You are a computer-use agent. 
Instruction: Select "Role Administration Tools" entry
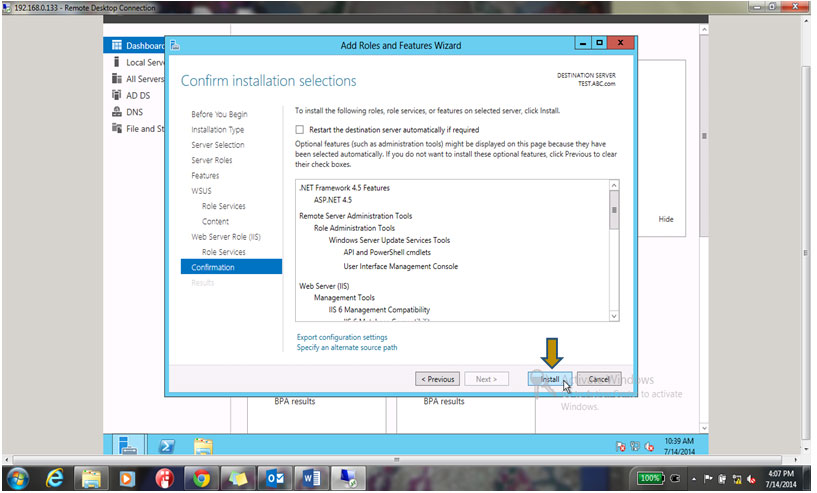pyautogui.click(x=354, y=228)
